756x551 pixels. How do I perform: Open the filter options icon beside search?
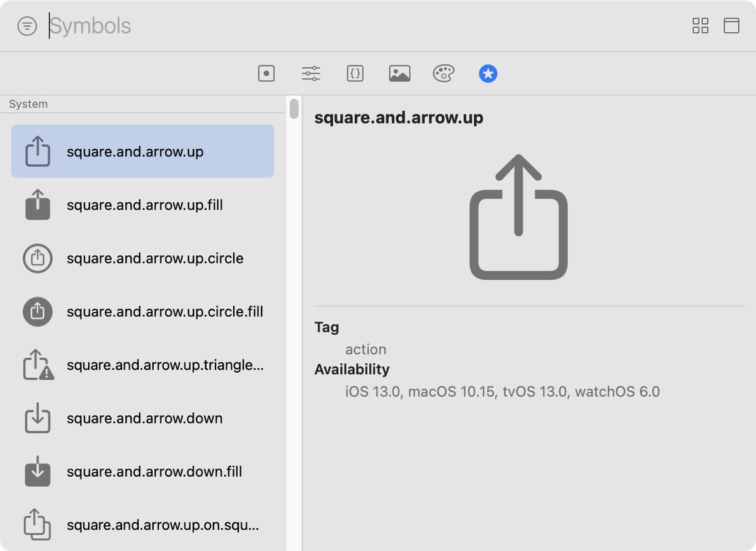[x=27, y=26]
